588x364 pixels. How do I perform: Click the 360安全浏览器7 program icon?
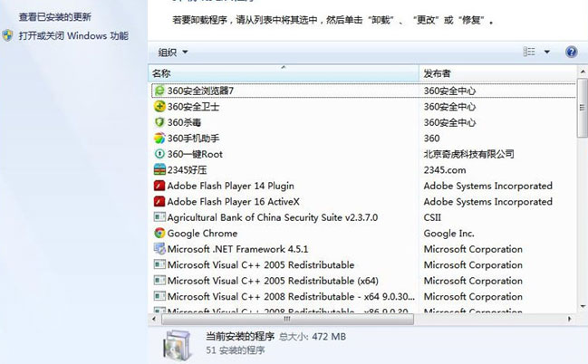click(x=159, y=91)
